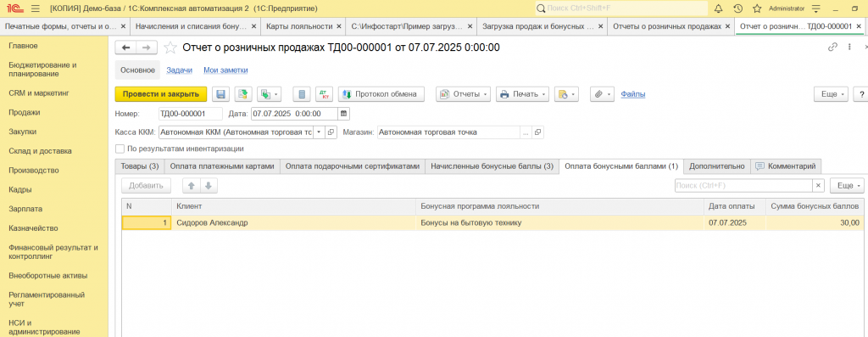Open the main hamburger menu
868x337 pixels.
point(36,8)
